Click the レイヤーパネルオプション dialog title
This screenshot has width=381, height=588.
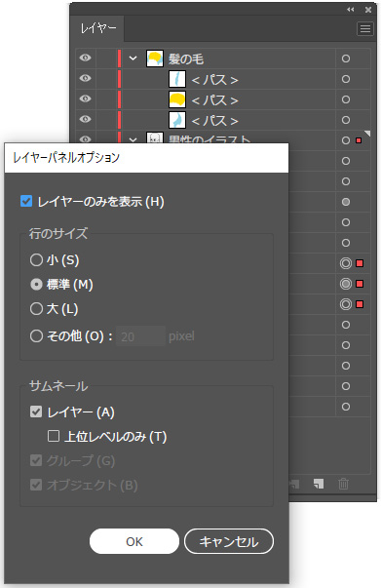(66, 157)
